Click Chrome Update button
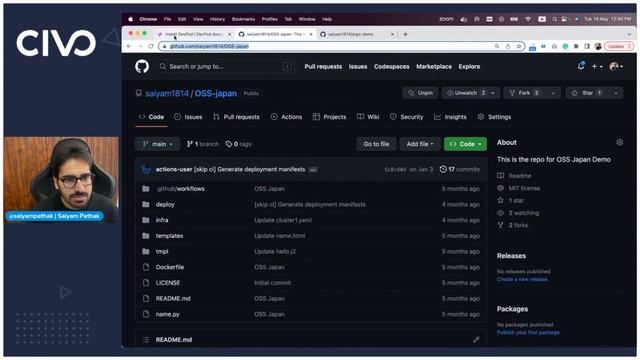640x360 pixels. [618, 46]
